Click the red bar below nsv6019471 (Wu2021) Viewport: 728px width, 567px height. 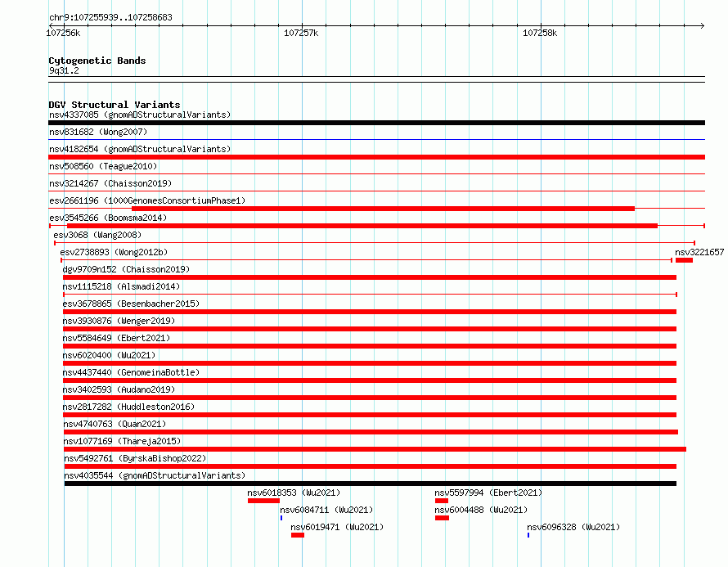click(298, 535)
